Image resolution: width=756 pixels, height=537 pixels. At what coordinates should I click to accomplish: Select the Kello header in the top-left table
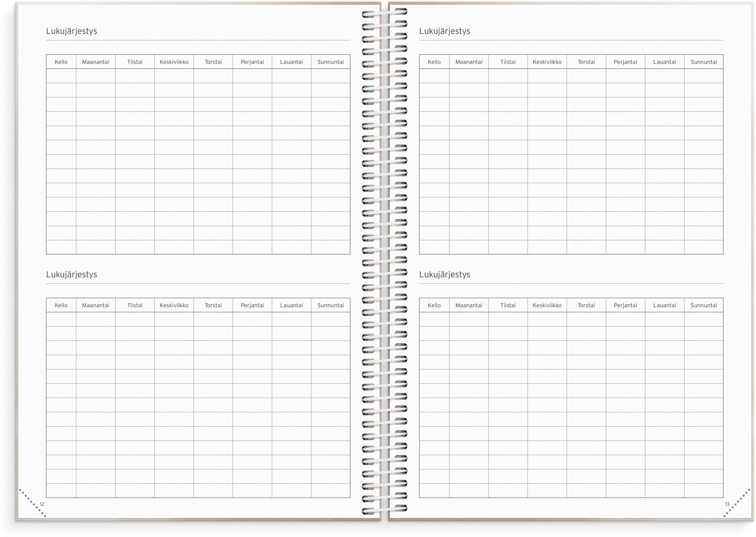[x=61, y=62]
